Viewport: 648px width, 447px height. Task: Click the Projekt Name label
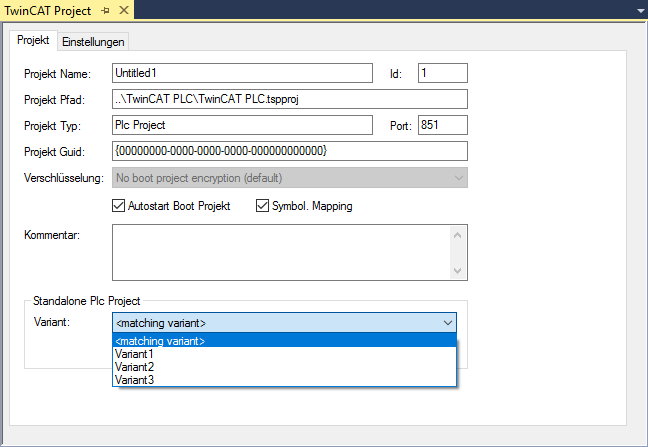(57, 74)
